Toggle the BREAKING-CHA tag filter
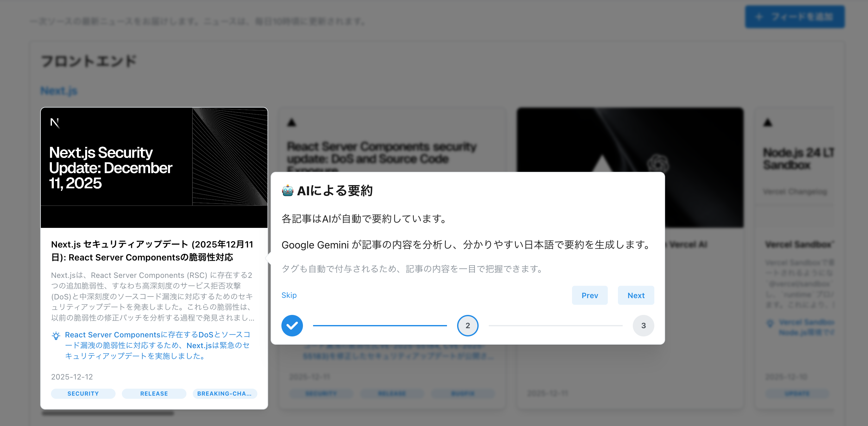The image size is (868, 426). tap(225, 393)
